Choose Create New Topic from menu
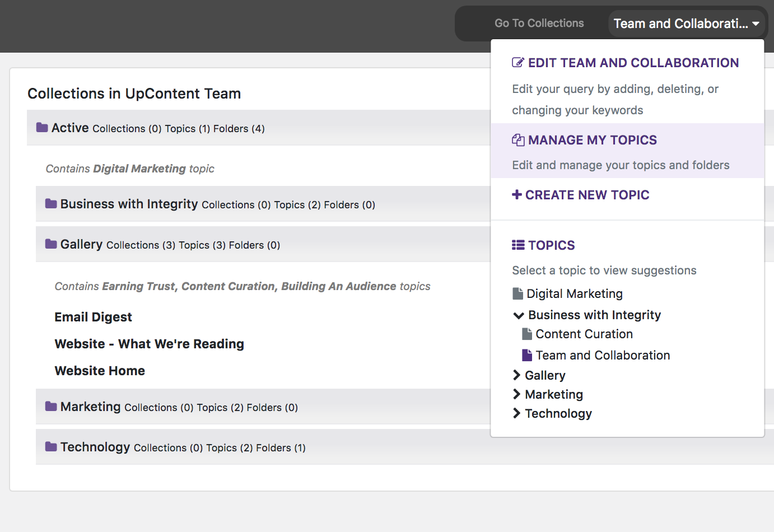The width and height of the screenshot is (774, 532). click(587, 195)
